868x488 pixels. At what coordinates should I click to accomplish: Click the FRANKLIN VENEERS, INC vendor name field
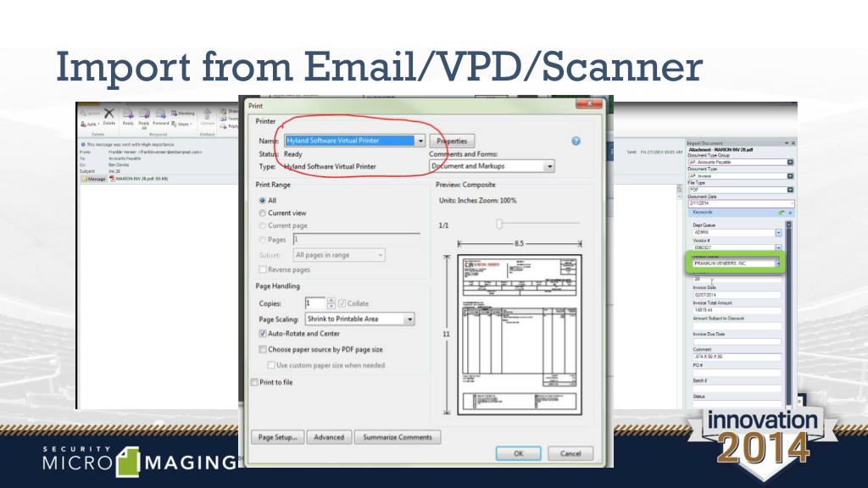click(733, 263)
